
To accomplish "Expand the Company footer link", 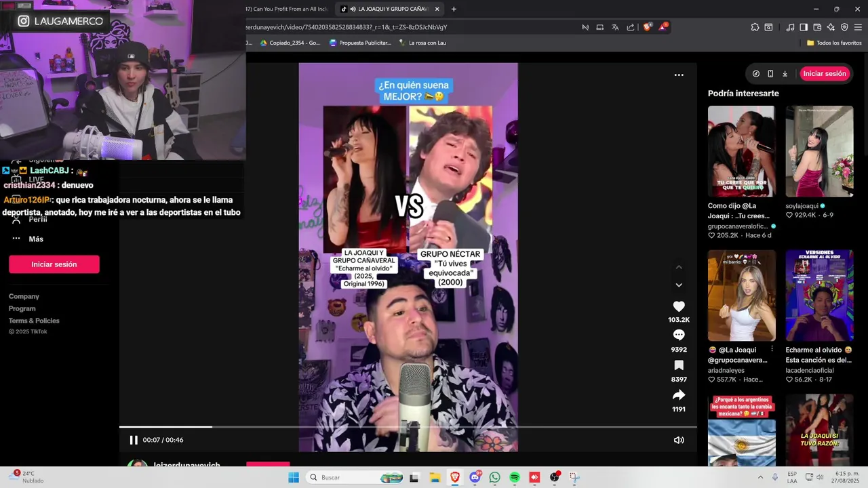I will pos(24,296).
